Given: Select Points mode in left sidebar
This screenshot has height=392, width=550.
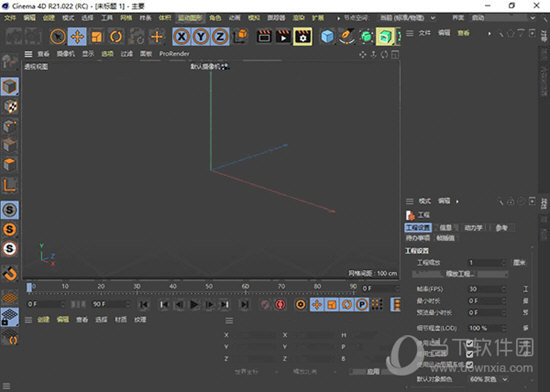Looking at the screenshot, I should point(10,126).
